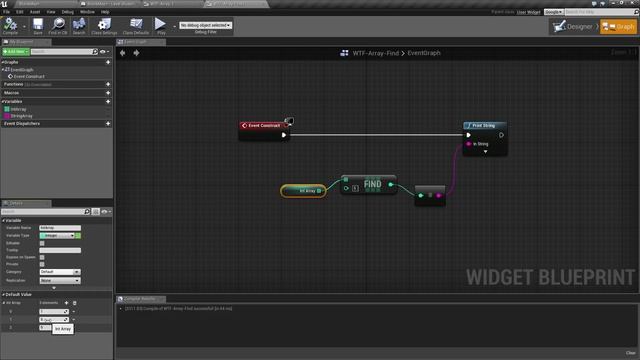Start Play with the toolbar Play icon

pos(161,26)
